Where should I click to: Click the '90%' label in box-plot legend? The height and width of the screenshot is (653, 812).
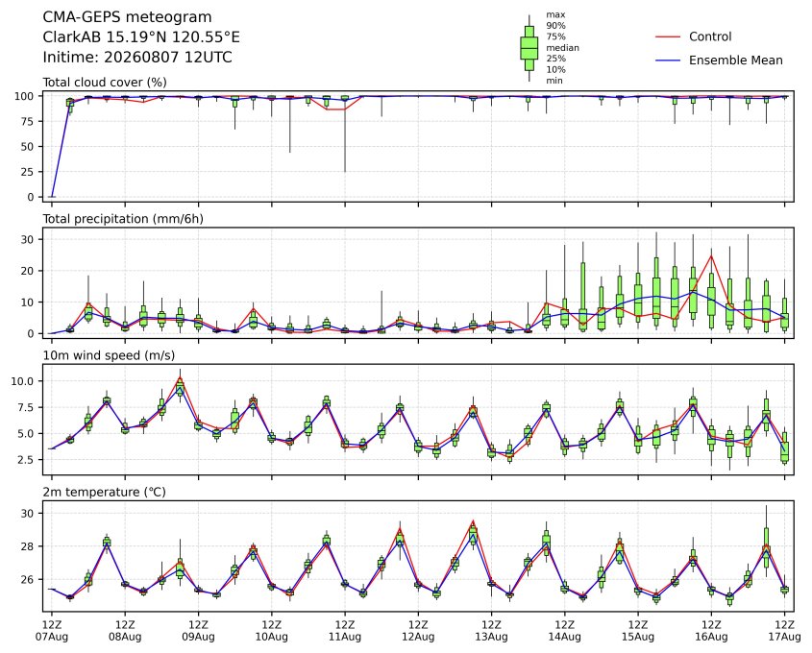click(555, 25)
